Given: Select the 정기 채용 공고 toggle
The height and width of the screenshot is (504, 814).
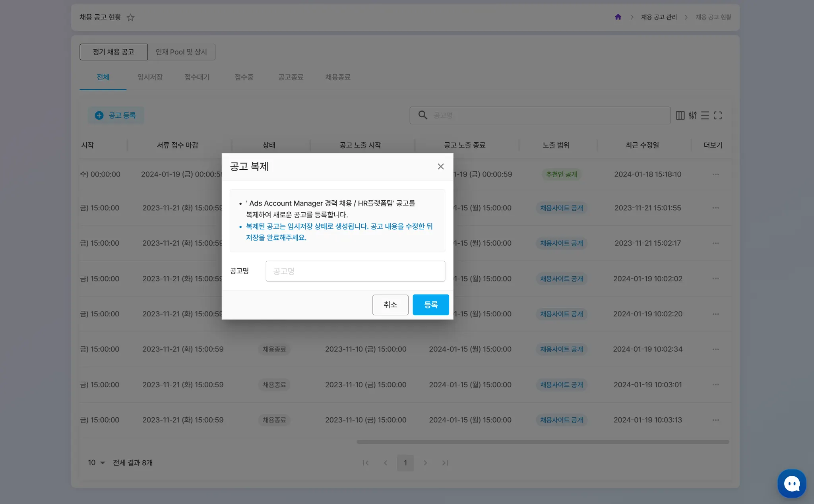Looking at the screenshot, I should (x=113, y=52).
